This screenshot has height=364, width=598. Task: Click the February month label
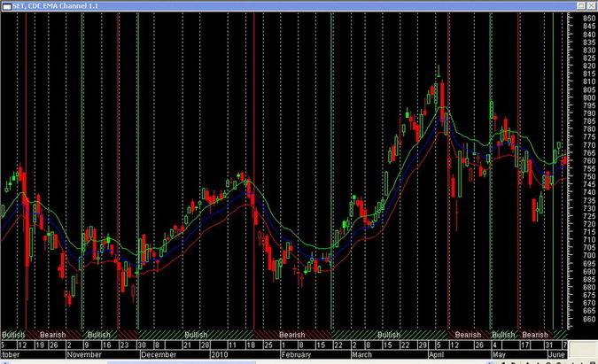point(295,353)
